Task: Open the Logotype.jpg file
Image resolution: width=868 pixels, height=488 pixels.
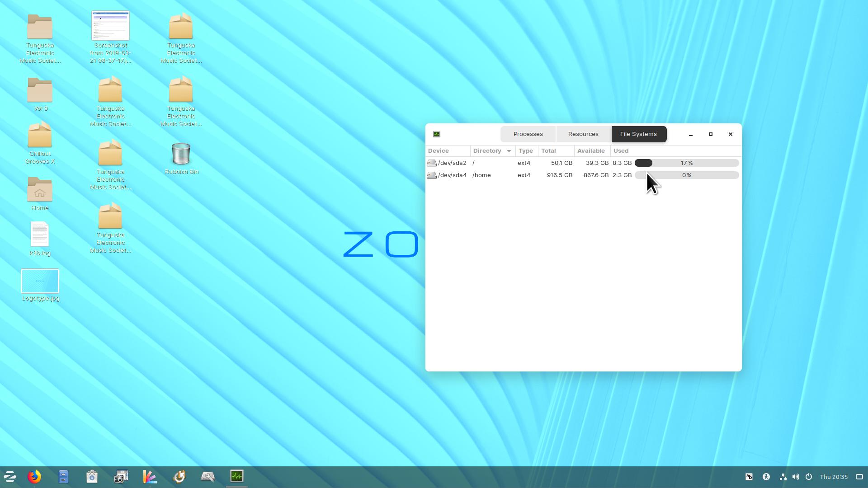Action: (39, 280)
